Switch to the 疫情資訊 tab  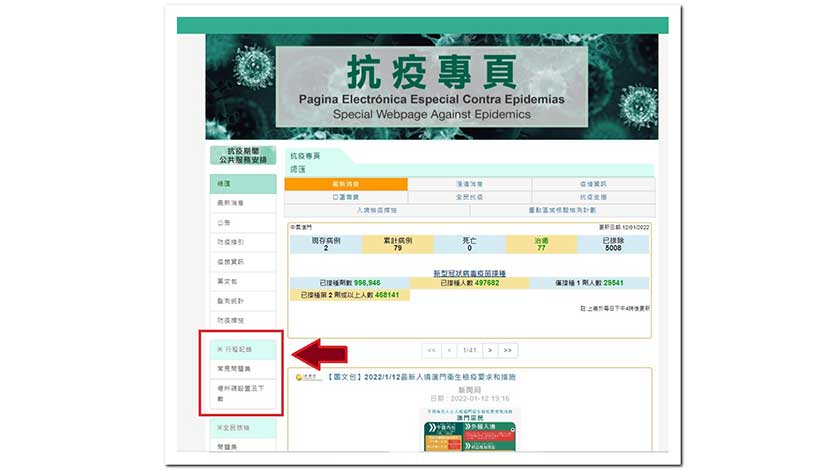pos(593,184)
